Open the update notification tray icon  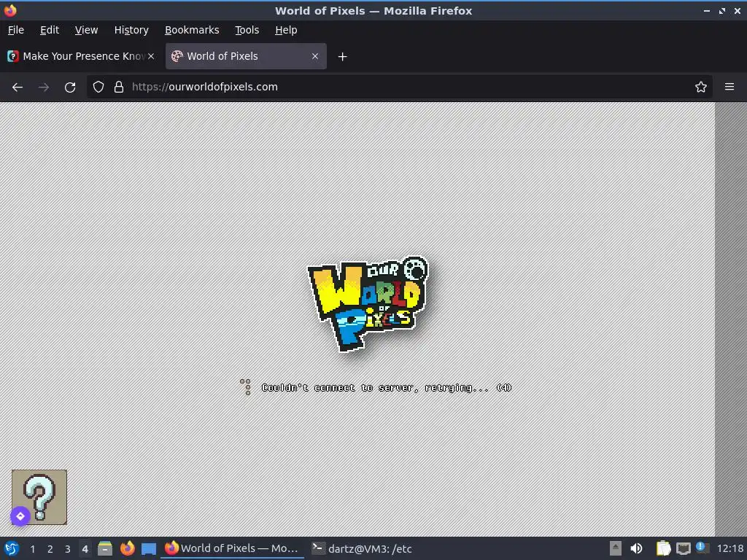(x=703, y=548)
